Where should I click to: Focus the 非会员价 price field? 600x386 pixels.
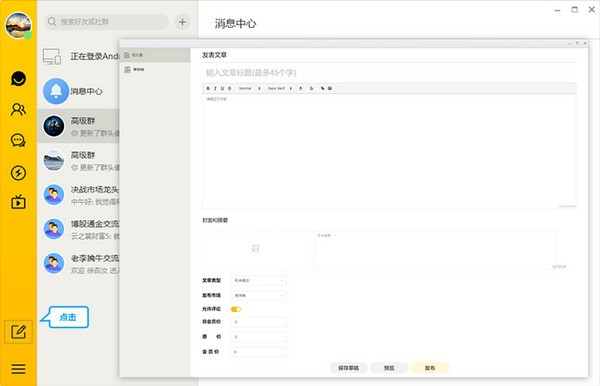click(x=258, y=322)
